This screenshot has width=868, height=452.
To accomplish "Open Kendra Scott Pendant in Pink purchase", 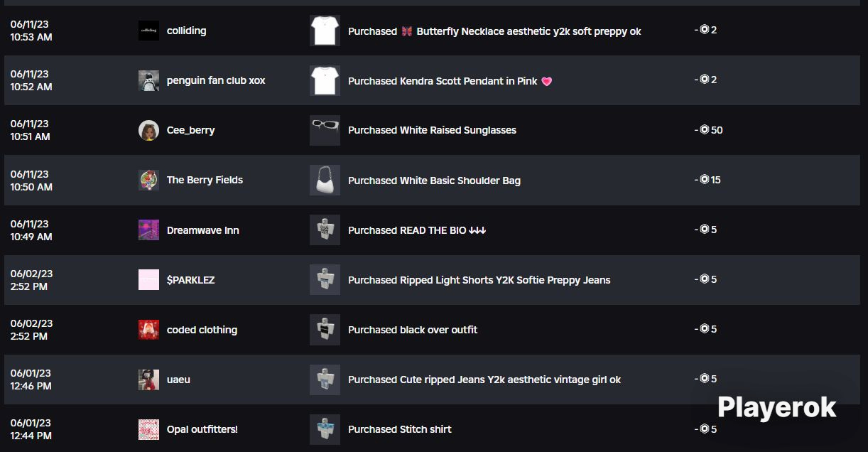I will [443, 81].
